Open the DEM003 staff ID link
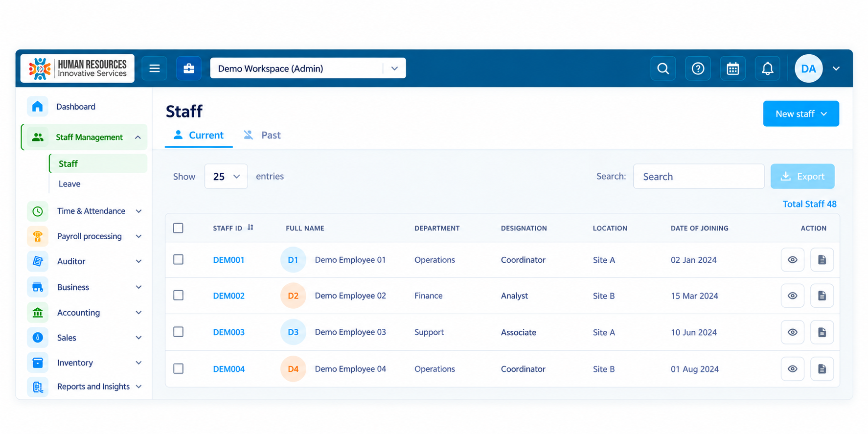Screen dimensions: 868x434 228,332
